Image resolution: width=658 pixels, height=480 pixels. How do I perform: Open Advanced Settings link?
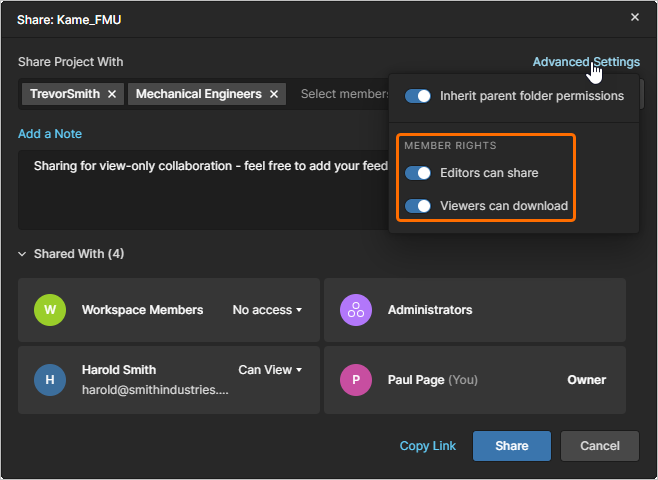point(585,62)
